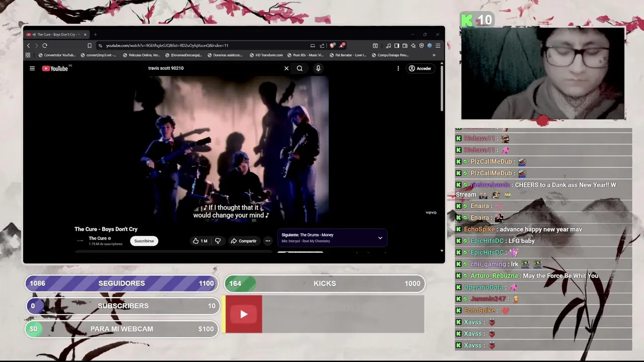Open browser main menu hamburger
Viewport: 644px width, 362px height.
click(438, 46)
